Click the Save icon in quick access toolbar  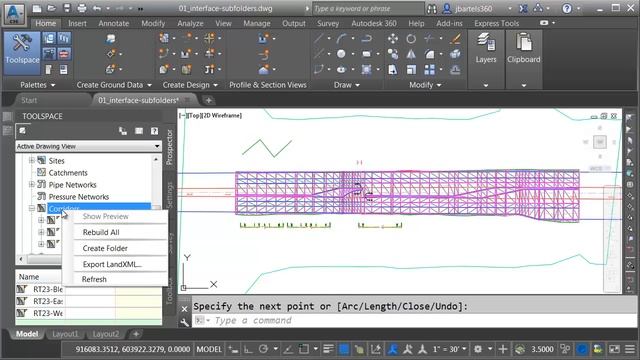coord(67,8)
